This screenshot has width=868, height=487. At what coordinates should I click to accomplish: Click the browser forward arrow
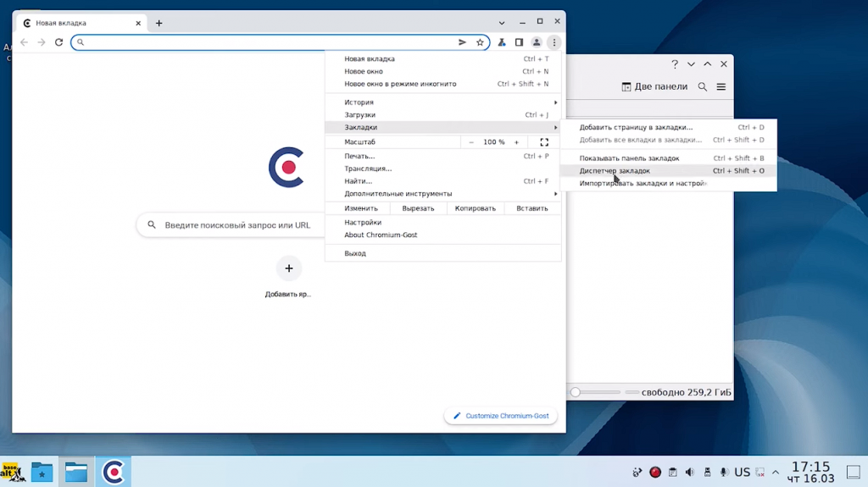(x=42, y=42)
